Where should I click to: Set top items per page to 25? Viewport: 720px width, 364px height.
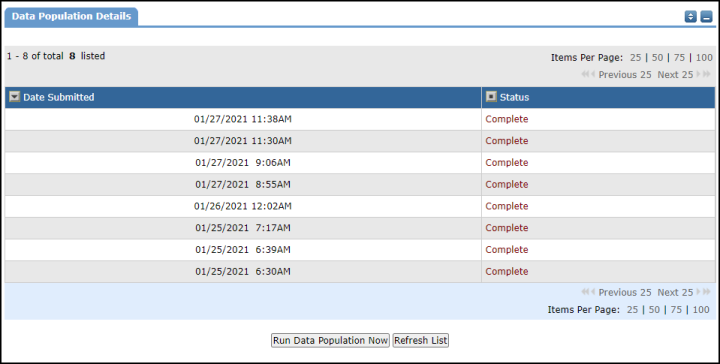tap(636, 57)
